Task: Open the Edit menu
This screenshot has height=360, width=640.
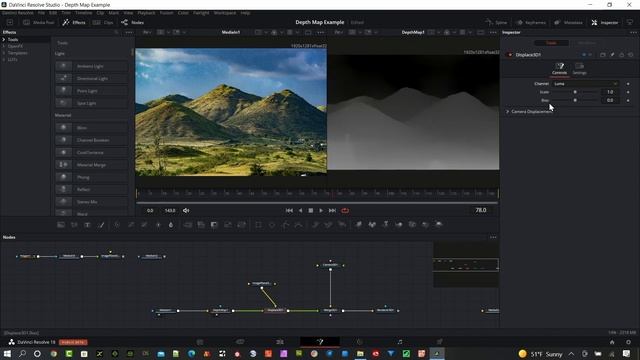Action: point(53,13)
